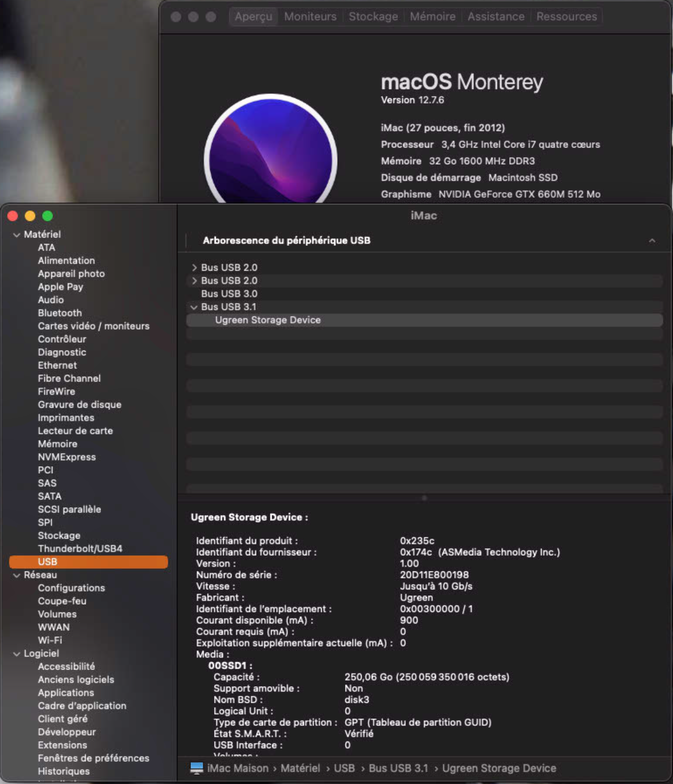Select SAS in the sidebar
The image size is (673, 784).
[47, 483]
